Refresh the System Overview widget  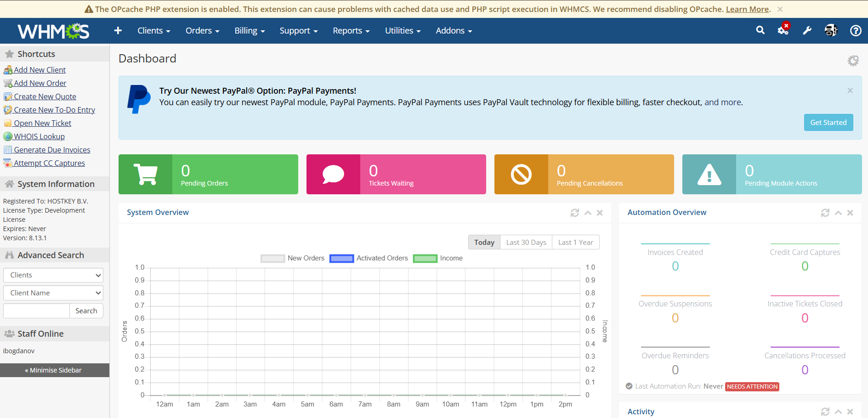574,213
